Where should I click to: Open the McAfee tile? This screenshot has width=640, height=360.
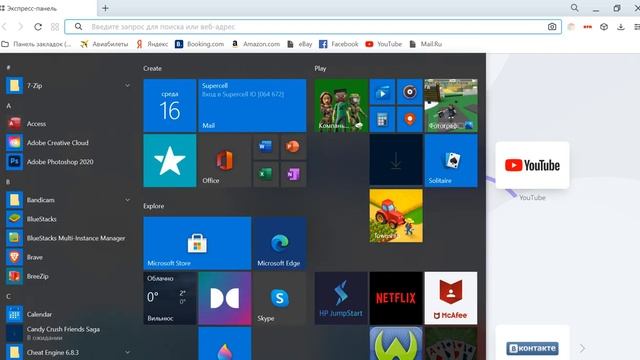[451, 298]
